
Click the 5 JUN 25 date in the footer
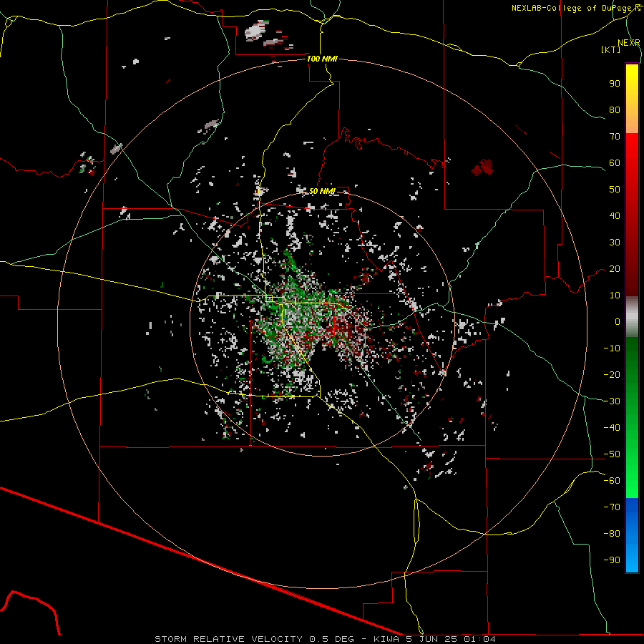(432, 639)
